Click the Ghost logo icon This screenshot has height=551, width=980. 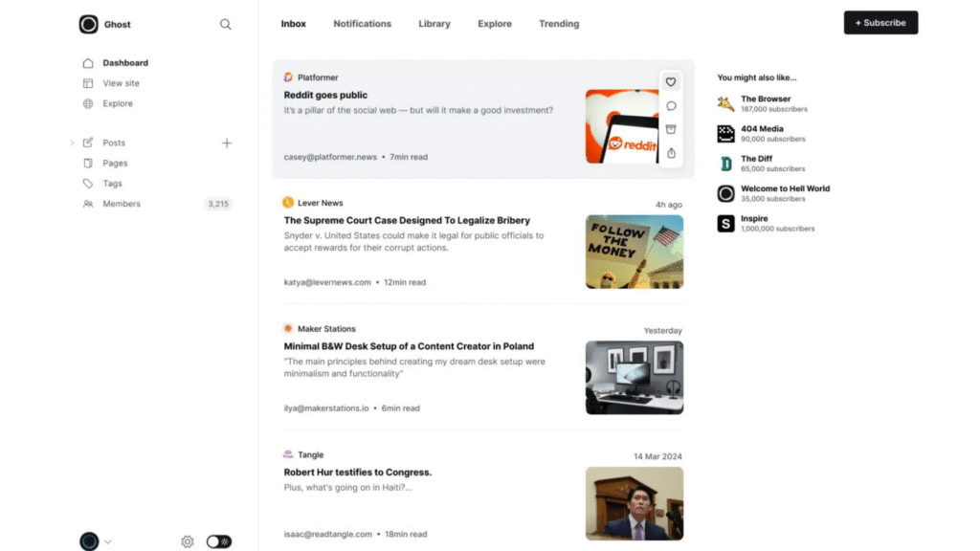[89, 24]
